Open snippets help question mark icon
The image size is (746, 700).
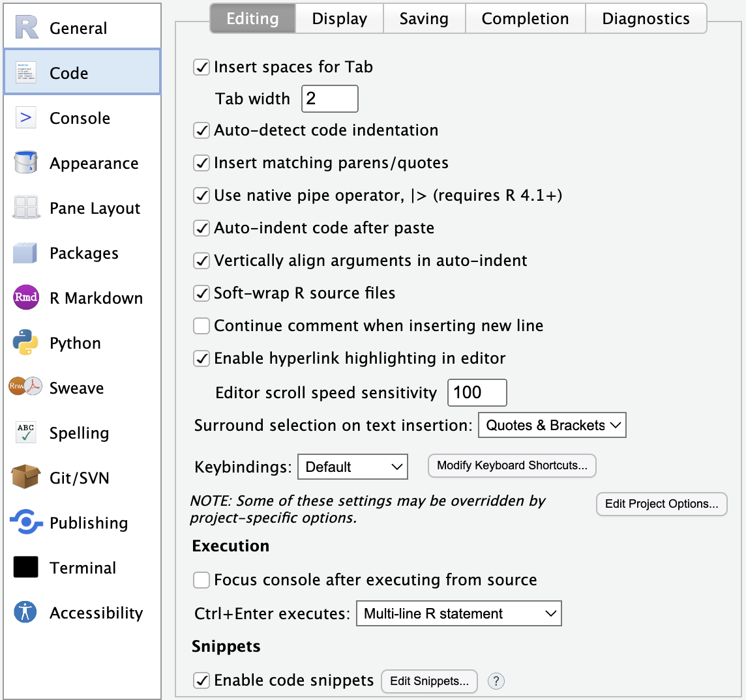coord(496,681)
